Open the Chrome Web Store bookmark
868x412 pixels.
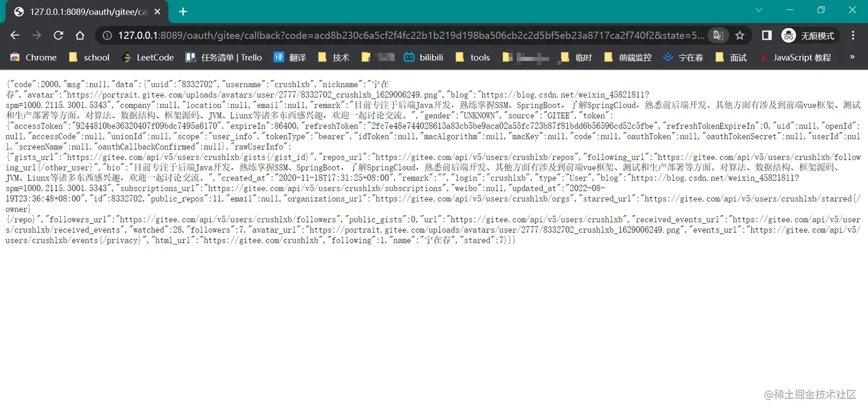coord(33,57)
